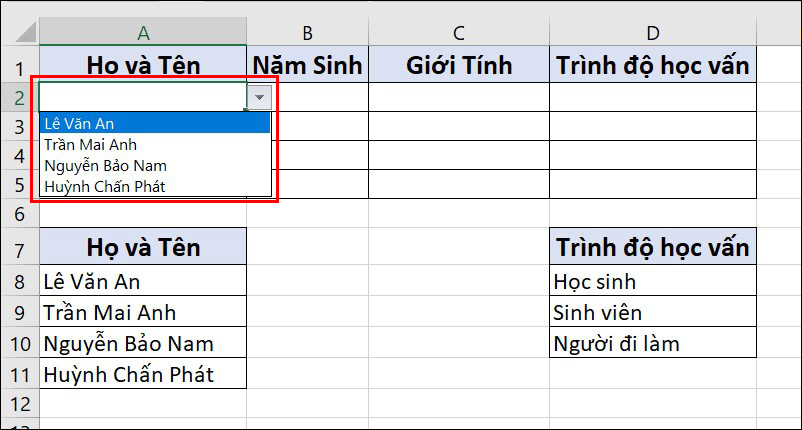
Task: Choose Lê Văn An from dropdown list
Action: 155,123
